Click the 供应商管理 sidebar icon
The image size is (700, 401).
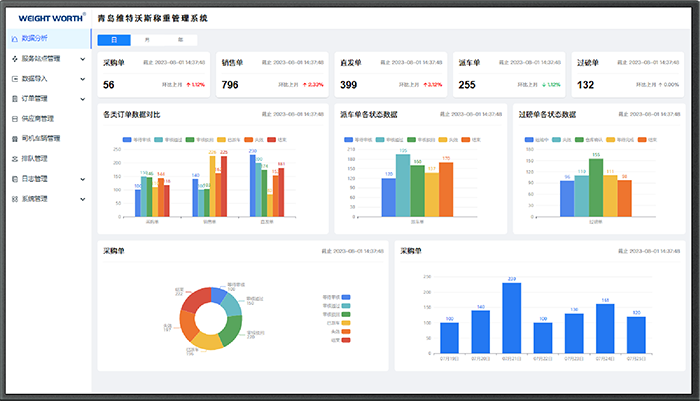pos(13,118)
